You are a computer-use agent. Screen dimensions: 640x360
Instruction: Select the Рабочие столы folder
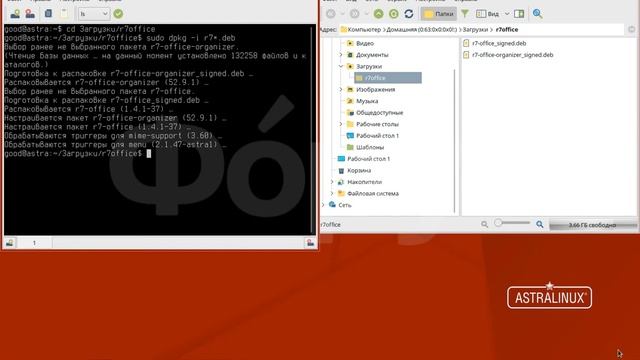tap(378, 124)
